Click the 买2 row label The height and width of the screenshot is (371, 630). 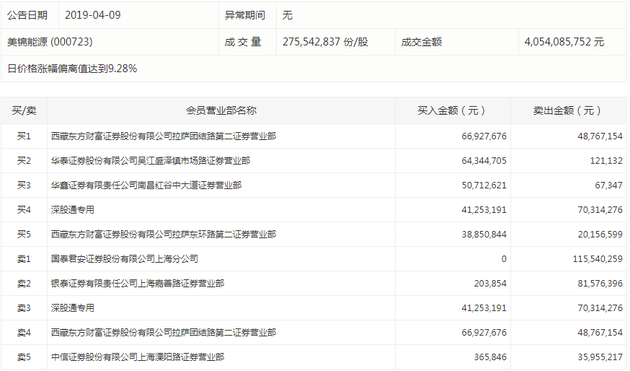point(24,161)
